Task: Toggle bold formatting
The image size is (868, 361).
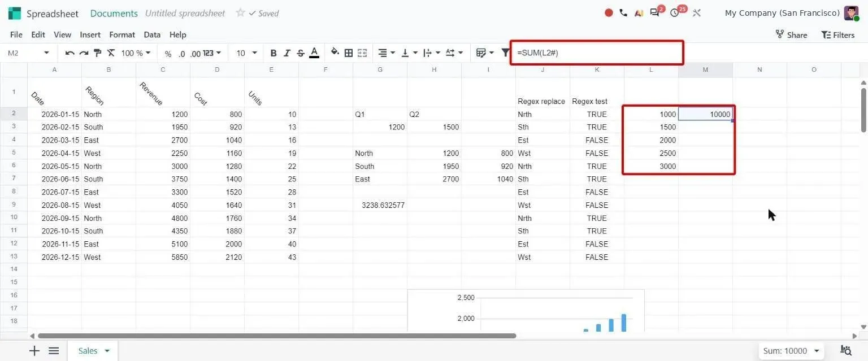Action: tap(274, 53)
